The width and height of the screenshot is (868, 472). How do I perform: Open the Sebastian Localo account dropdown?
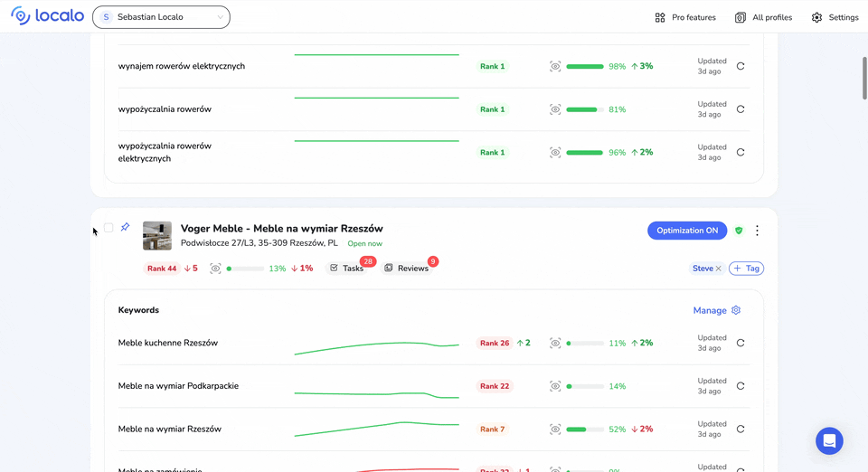[161, 17]
